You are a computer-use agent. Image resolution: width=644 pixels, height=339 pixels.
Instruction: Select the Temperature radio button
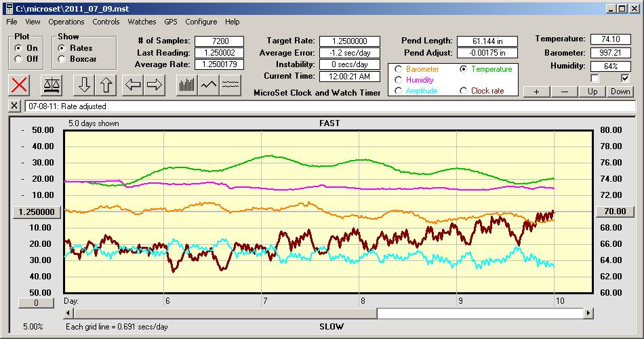click(x=463, y=69)
